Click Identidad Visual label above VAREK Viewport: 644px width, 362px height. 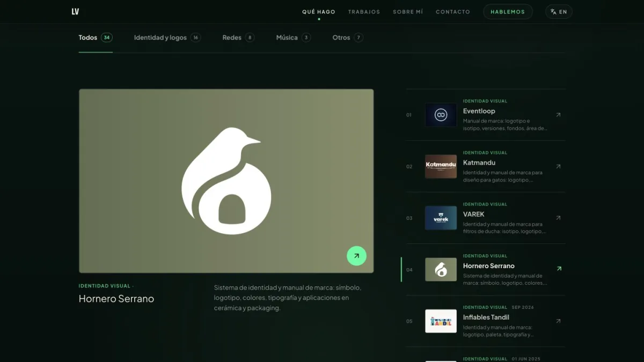[485, 204]
